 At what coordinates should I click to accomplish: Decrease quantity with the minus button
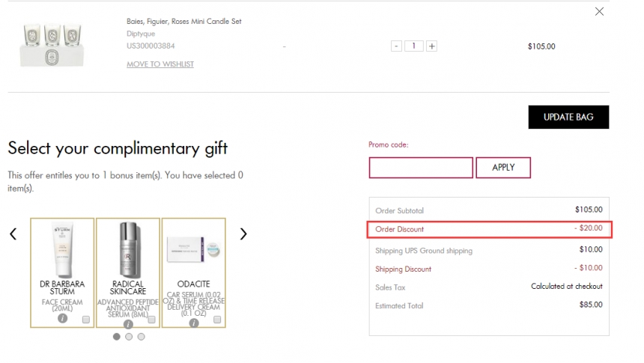point(396,46)
